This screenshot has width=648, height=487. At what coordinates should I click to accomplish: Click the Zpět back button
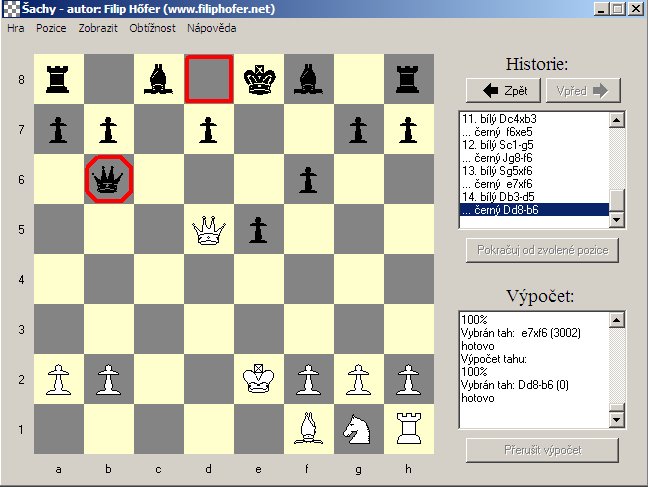pyautogui.click(x=503, y=91)
